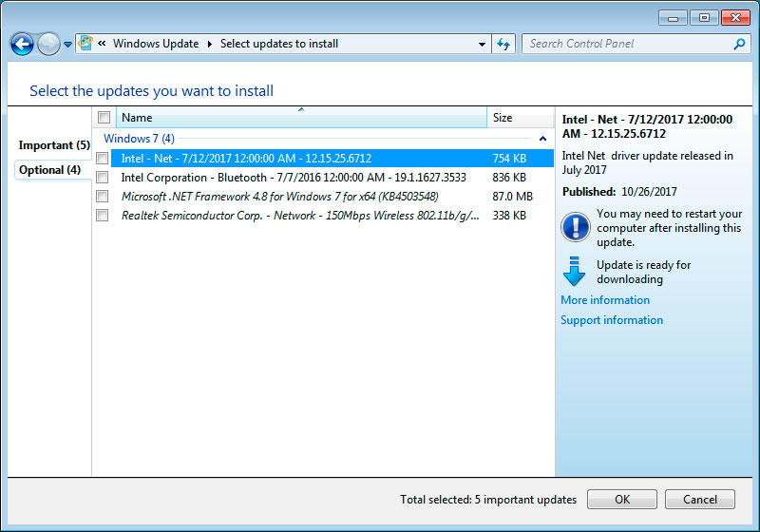Click the 'Select updates to install' breadcrumb

point(279,44)
